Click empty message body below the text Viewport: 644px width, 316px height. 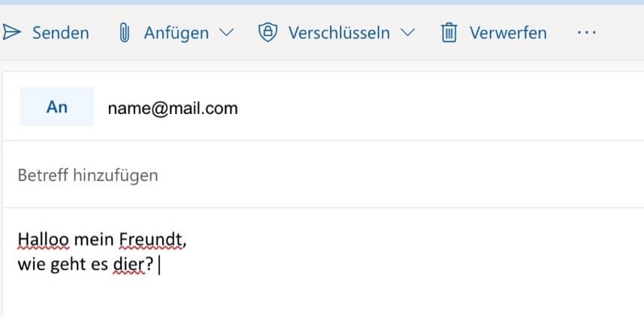pos(323,297)
